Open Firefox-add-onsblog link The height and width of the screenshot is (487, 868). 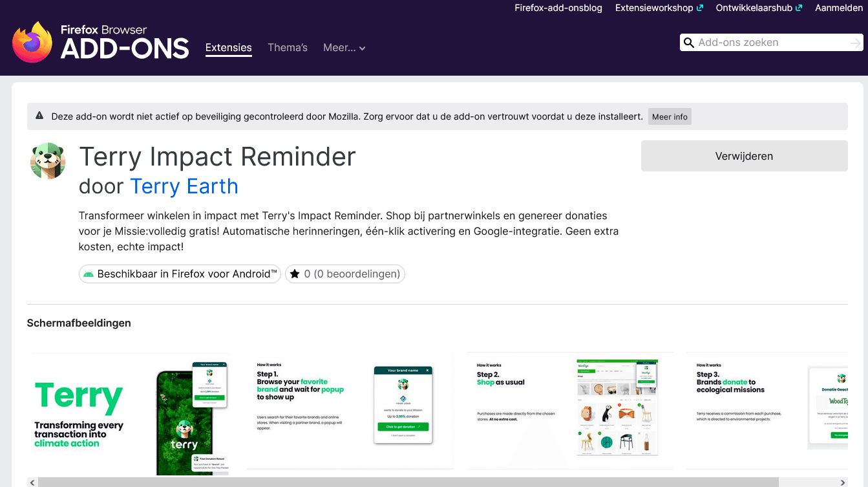coord(558,8)
